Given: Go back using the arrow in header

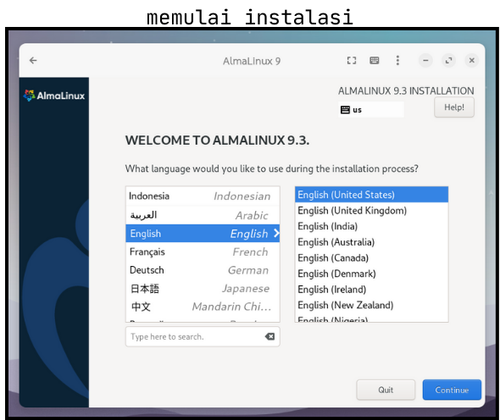Looking at the screenshot, I should click(x=33, y=60).
